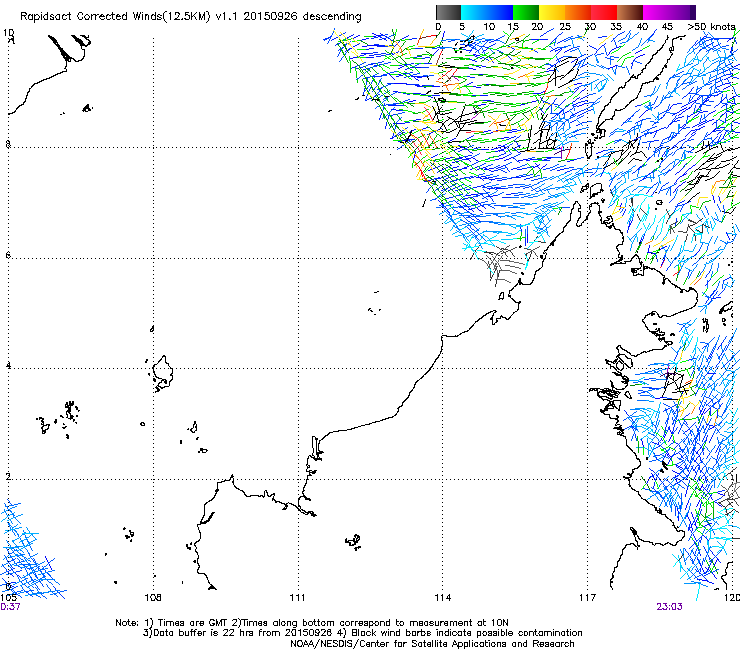Click the '45' legend scale number

coord(667,27)
